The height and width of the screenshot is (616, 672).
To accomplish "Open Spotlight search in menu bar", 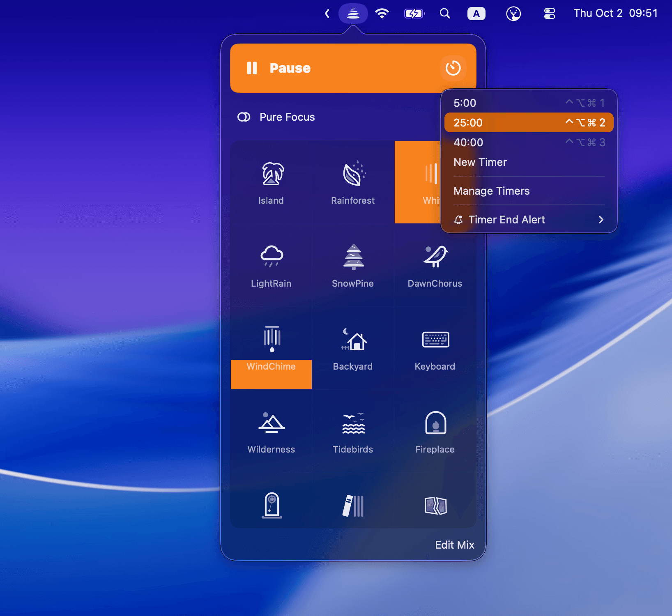I will [445, 14].
